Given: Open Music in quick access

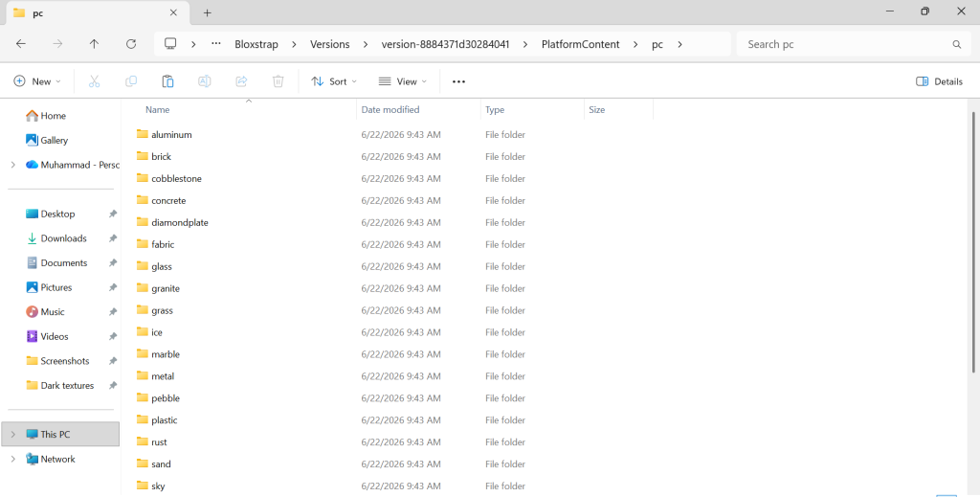Looking at the screenshot, I should tap(45, 312).
